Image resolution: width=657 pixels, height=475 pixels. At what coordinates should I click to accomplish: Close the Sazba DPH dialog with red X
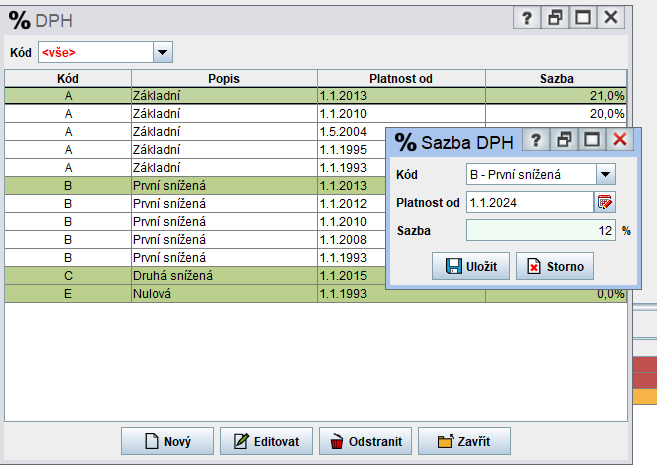click(620, 141)
